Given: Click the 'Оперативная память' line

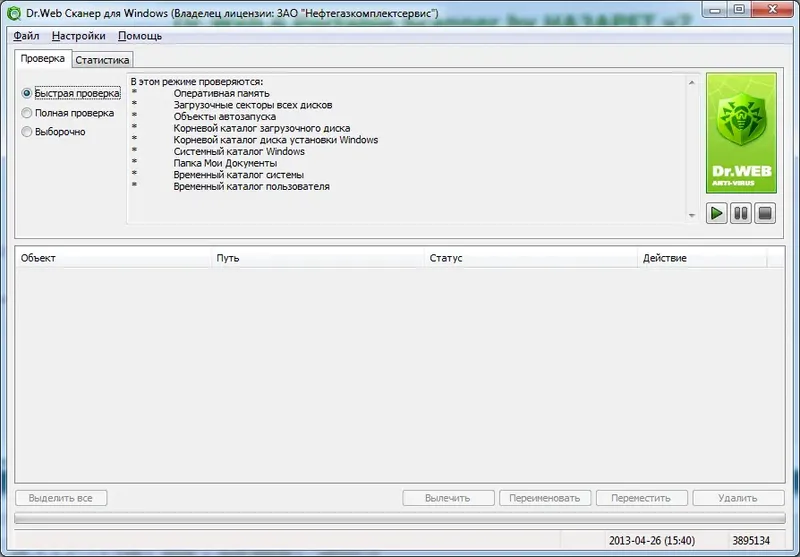Looking at the screenshot, I should click(x=221, y=93).
